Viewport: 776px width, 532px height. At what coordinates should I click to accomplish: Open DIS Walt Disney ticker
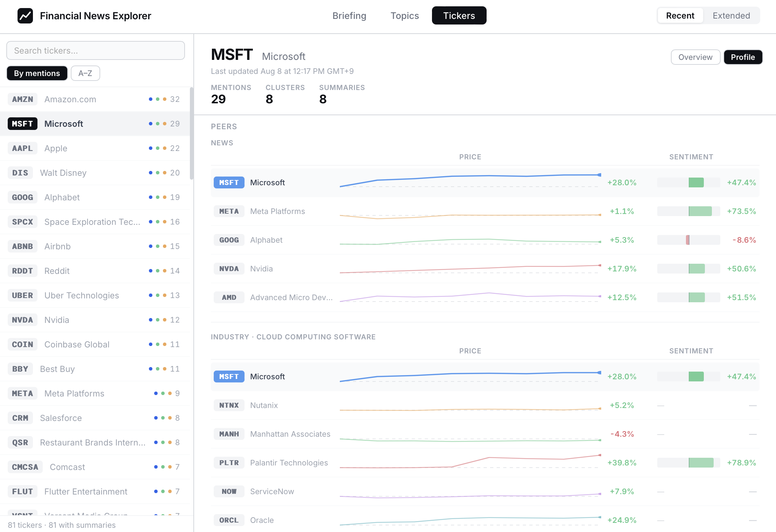coord(95,173)
